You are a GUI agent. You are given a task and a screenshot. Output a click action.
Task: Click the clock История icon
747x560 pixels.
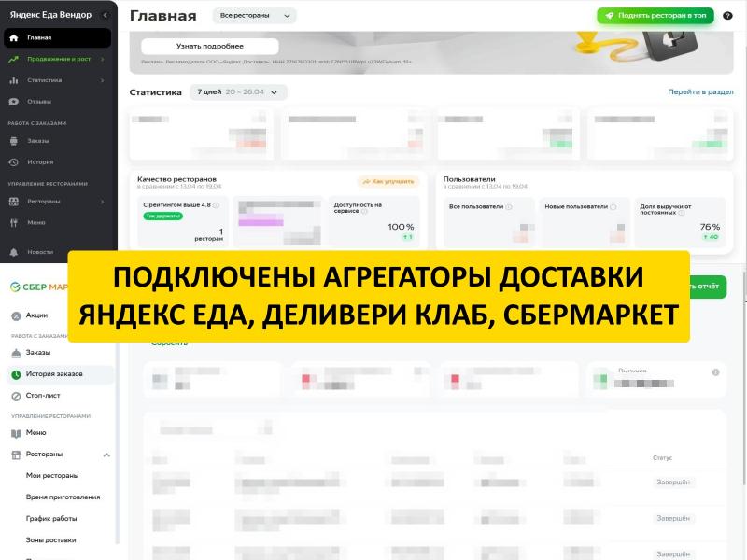pyautogui.click(x=14, y=161)
